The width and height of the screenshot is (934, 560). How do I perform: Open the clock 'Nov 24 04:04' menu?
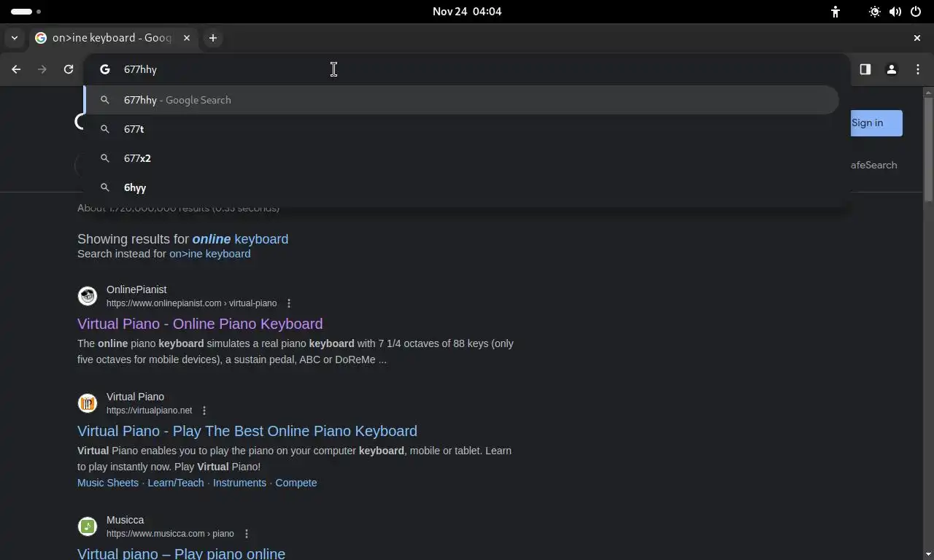(x=467, y=12)
